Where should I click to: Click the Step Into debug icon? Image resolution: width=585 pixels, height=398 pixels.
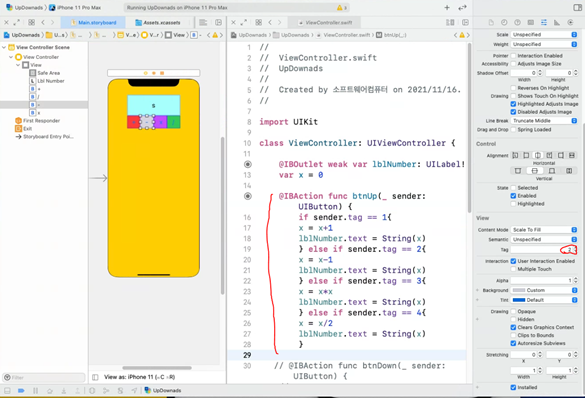(x=64, y=391)
